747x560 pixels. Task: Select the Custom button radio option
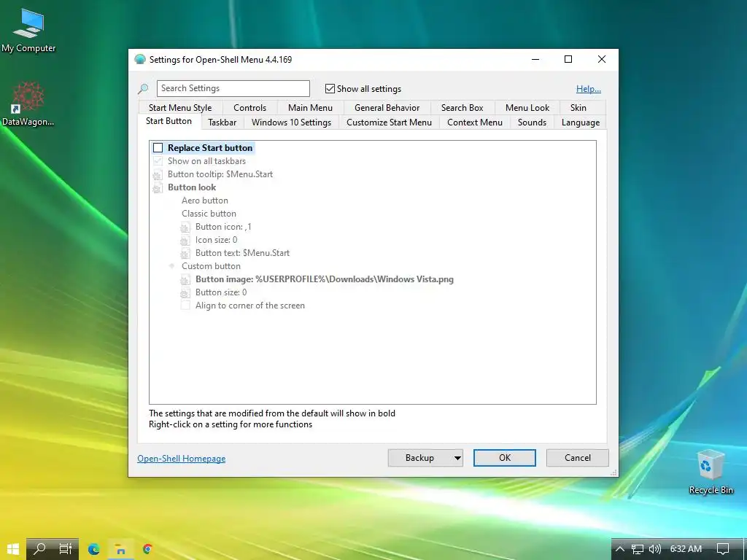tap(171, 266)
